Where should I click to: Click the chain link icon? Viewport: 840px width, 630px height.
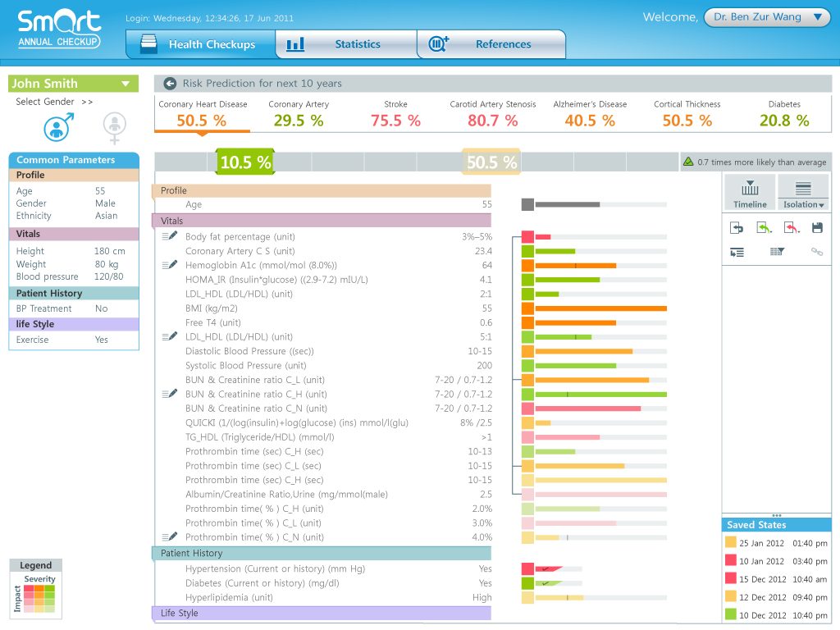[817, 251]
